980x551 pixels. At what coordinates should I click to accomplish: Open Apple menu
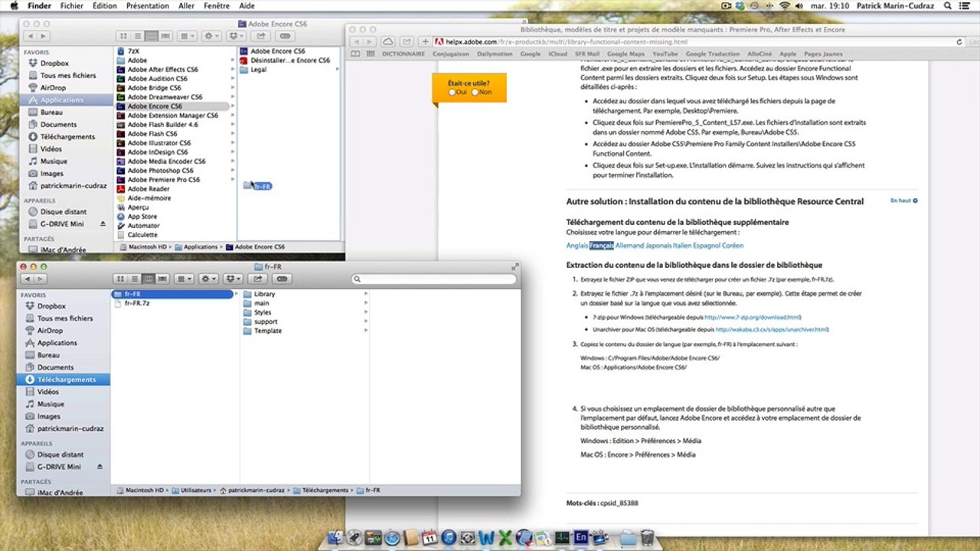[14, 6]
